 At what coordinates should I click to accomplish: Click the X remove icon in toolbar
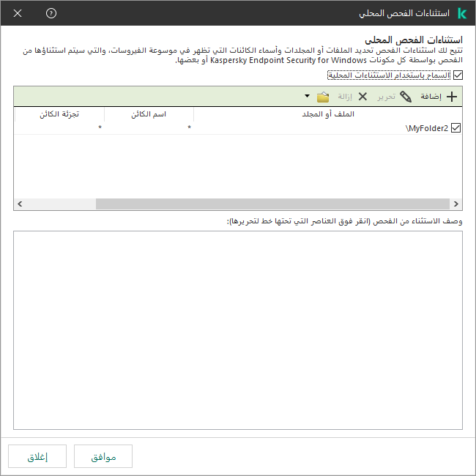coord(362,97)
